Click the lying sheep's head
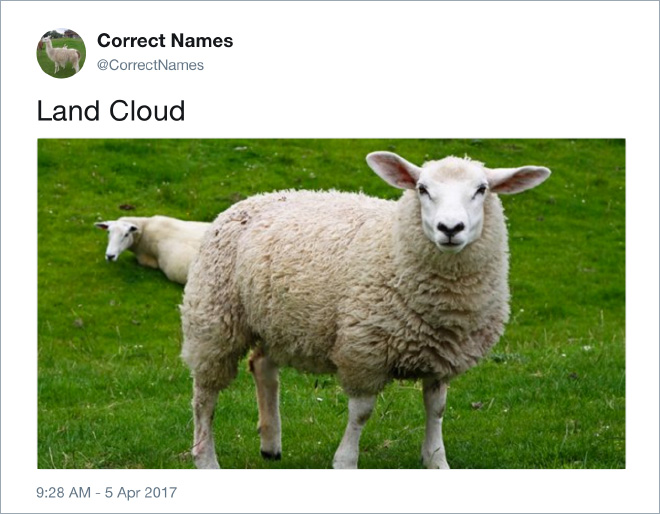 tap(117, 239)
